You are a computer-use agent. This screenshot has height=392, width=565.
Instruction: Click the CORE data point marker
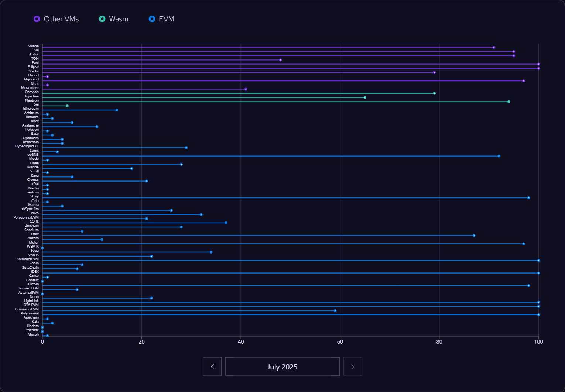(226, 223)
